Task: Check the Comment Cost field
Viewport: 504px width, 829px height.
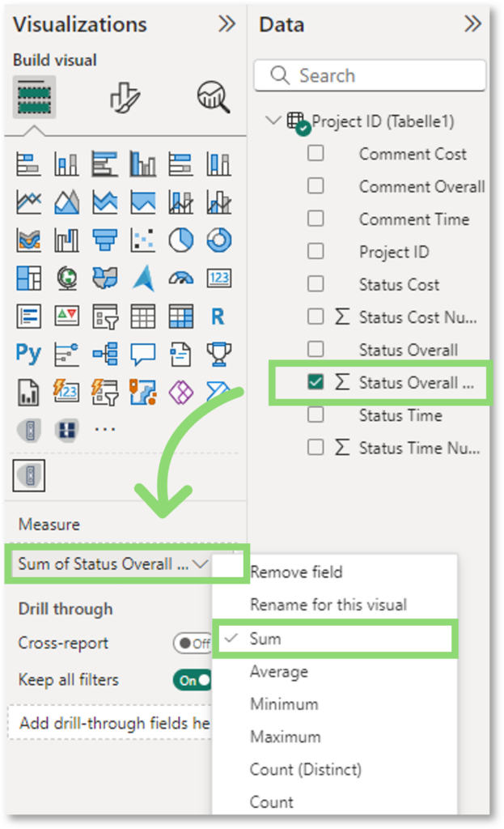Action: [316, 153]
